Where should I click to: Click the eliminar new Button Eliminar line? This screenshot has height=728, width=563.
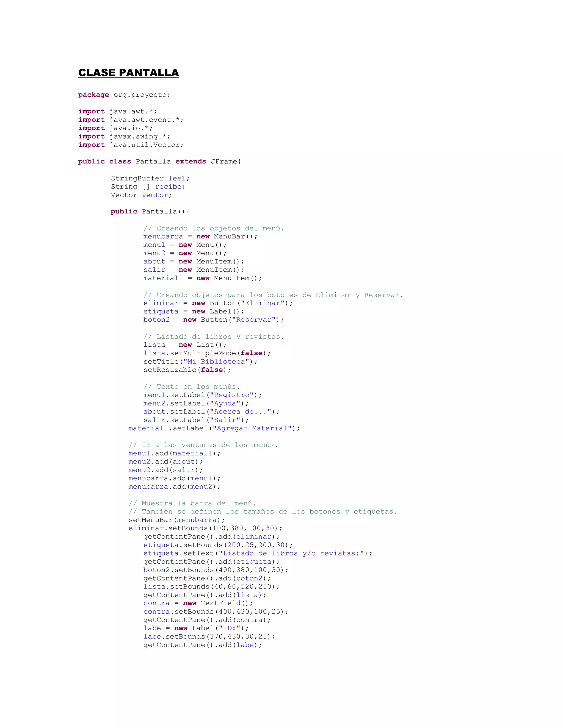[218, 303]
